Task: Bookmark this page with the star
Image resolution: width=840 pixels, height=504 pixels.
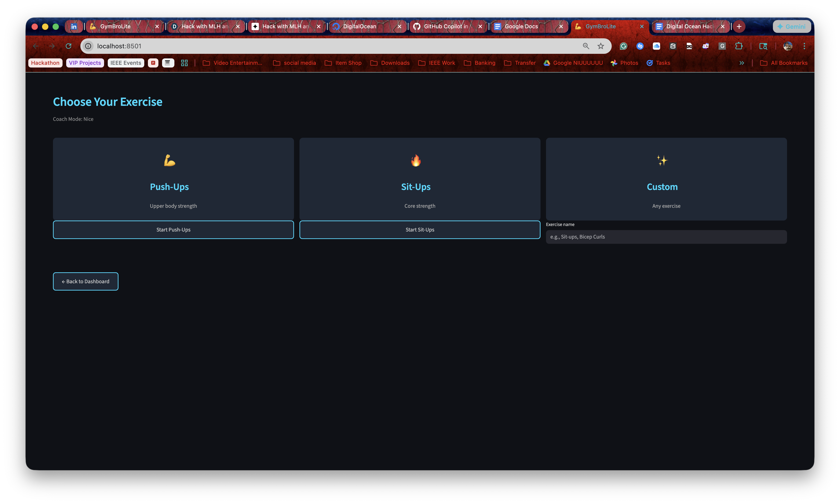Action: [601, 46]
